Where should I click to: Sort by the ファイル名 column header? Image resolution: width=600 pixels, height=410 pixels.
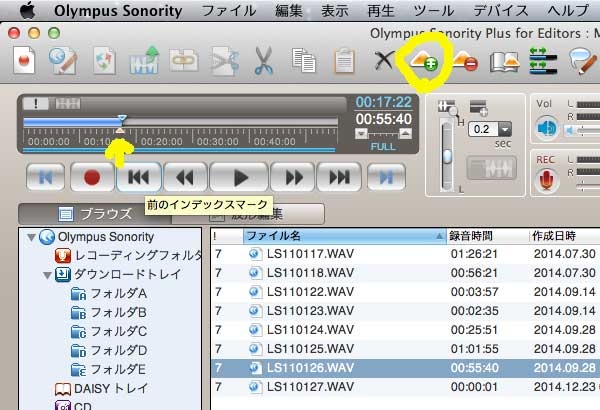click(345, 236)
